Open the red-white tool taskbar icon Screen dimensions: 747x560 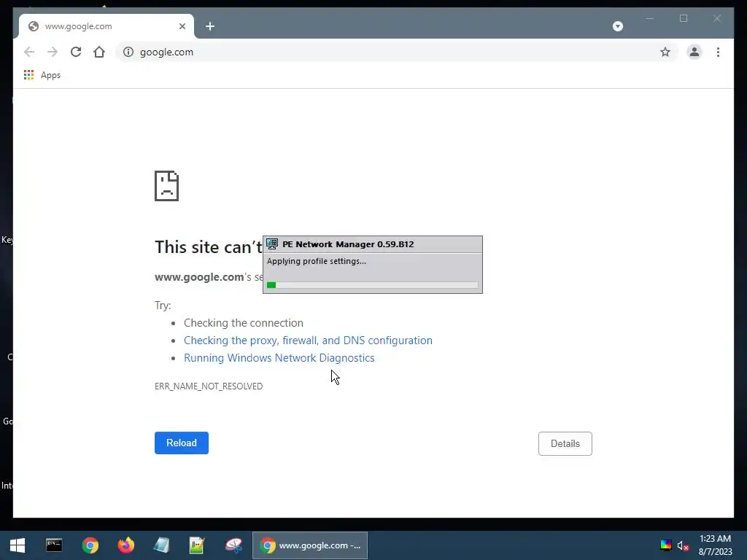pyautogui.click(x=233, y=545)
